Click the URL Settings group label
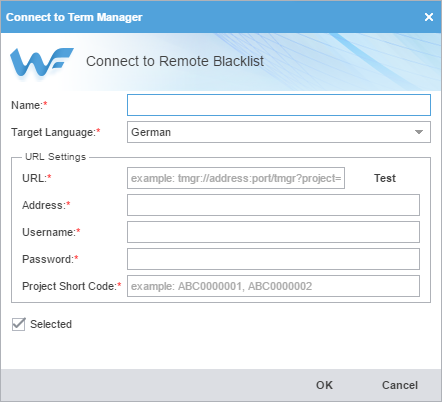442x402 pixels. 55,157
